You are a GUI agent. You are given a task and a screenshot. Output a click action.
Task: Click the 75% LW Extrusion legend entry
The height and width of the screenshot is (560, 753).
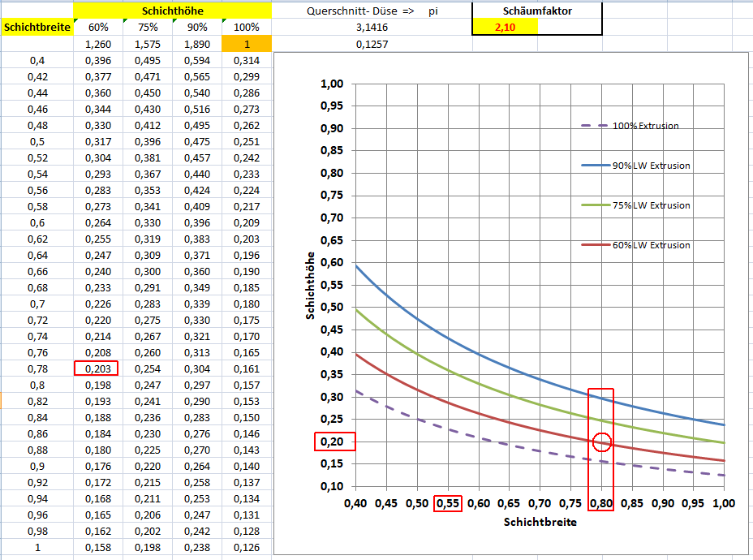[635, 205]
